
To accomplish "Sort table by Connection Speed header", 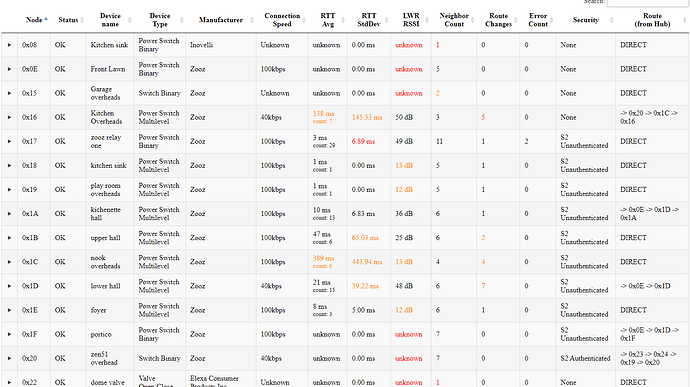I will [282, 20].
